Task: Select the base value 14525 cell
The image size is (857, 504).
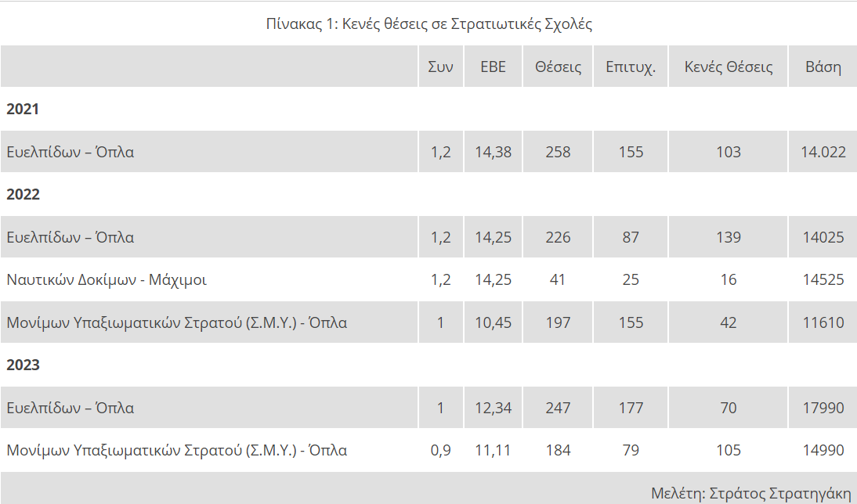Action: [x=823, y=279]
